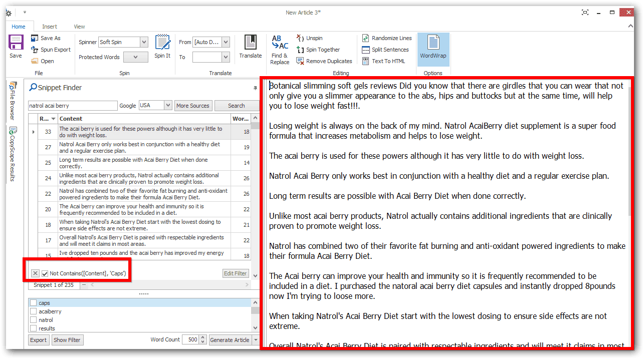This screenshot has width=644, height=359.
Task: Check the 'natrol' keyword box
Action: point(34,320)
